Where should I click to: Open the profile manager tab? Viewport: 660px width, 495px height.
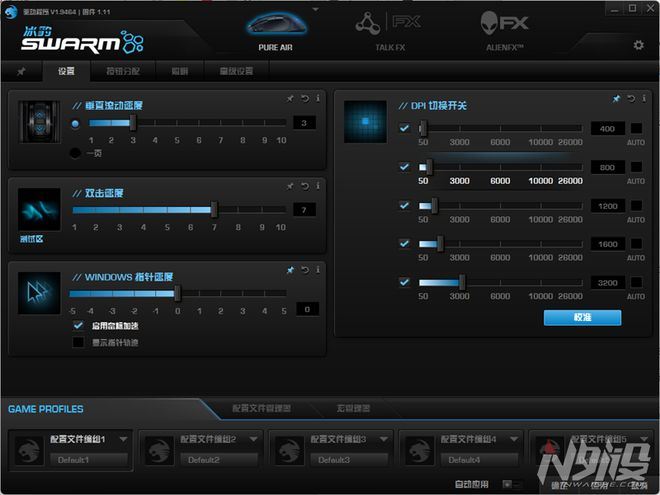pos(261,408)
